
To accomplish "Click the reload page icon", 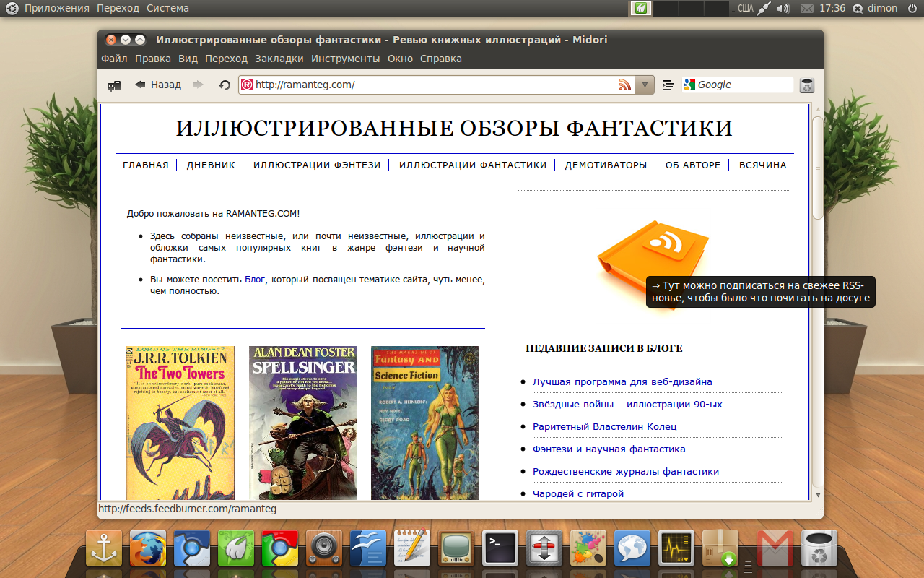I will pyautogui.click(x=225, y=85).
